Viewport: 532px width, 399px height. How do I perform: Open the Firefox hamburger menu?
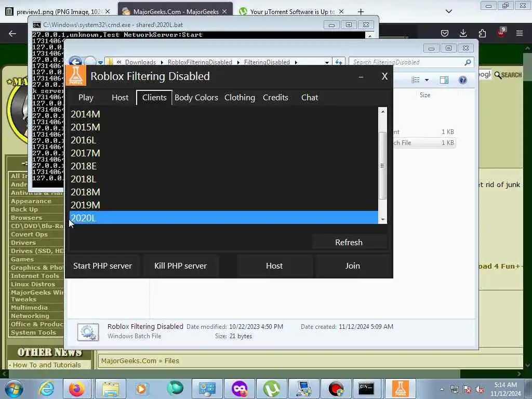pyautogui.click(x=520, y=33)
